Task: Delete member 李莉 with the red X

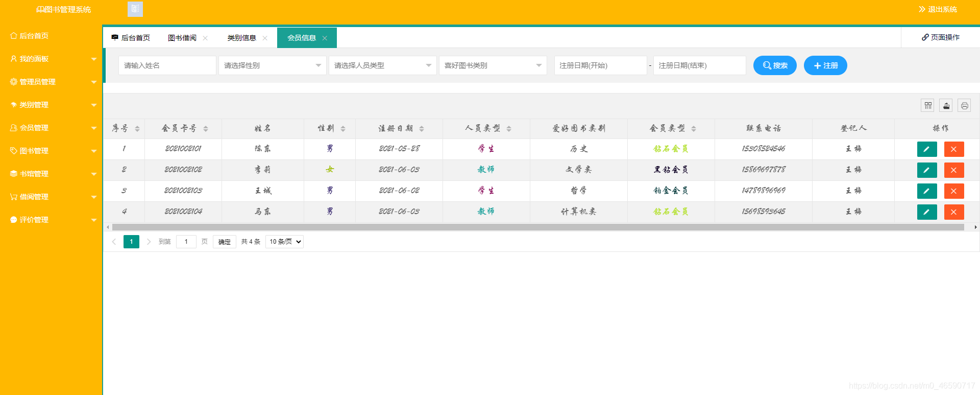Action: point(954,170)
